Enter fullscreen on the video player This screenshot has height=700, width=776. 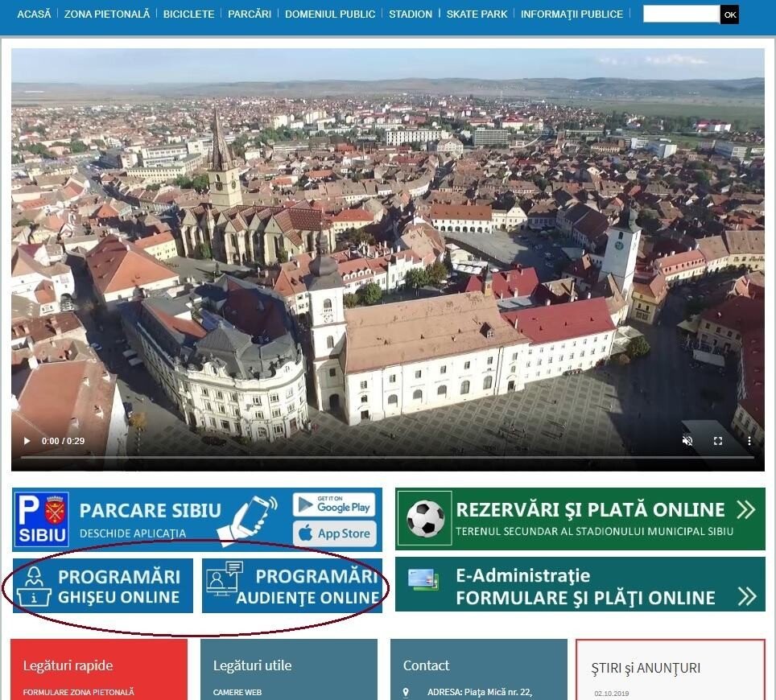pos(717,441)
